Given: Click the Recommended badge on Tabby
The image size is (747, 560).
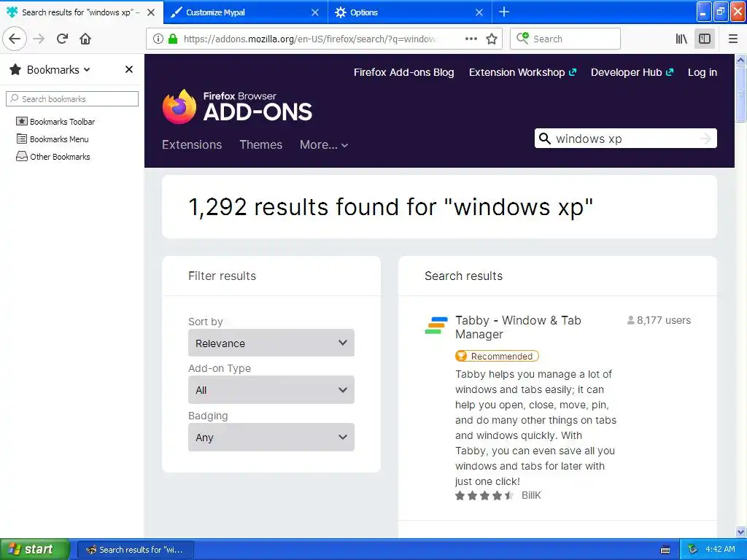Looking at the screenshot, I should 497,356.
